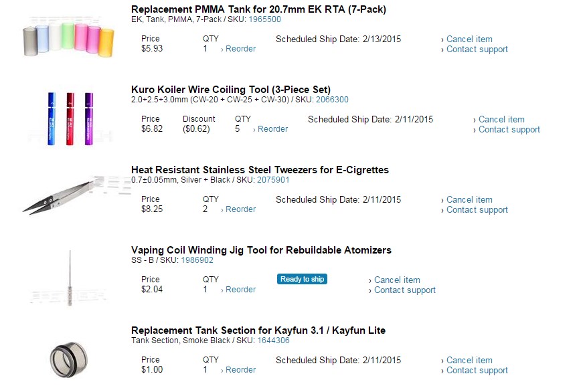Cancel the Kuro Koiler coiling tool item
Viewport: 585px width, 392px height.
click(x=501, y=119)
